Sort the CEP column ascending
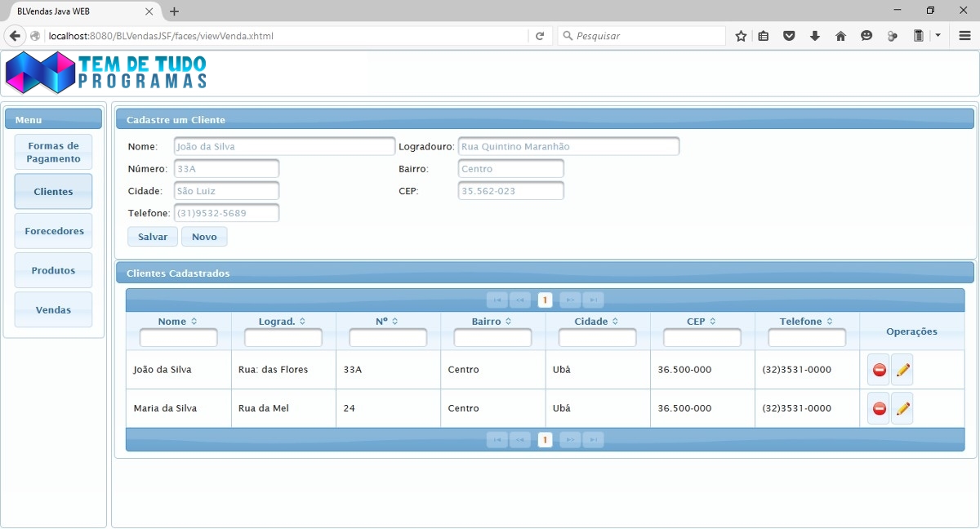 (701, 321)
